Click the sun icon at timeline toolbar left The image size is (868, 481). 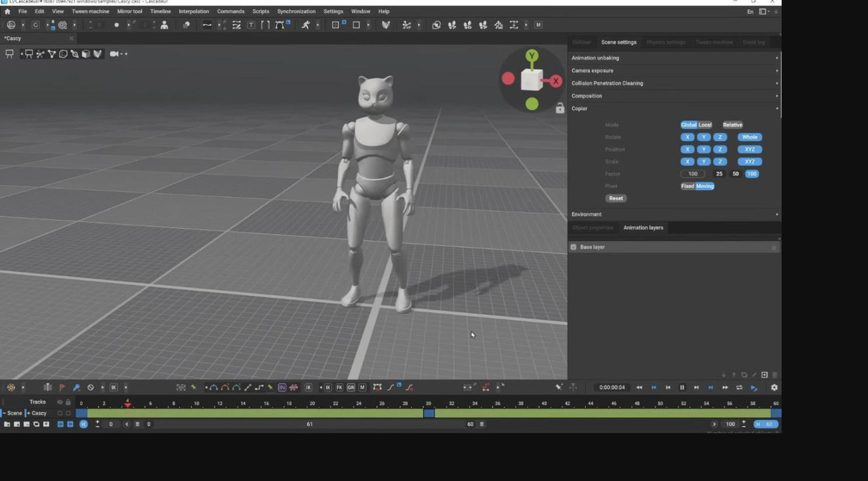point(11,387)
